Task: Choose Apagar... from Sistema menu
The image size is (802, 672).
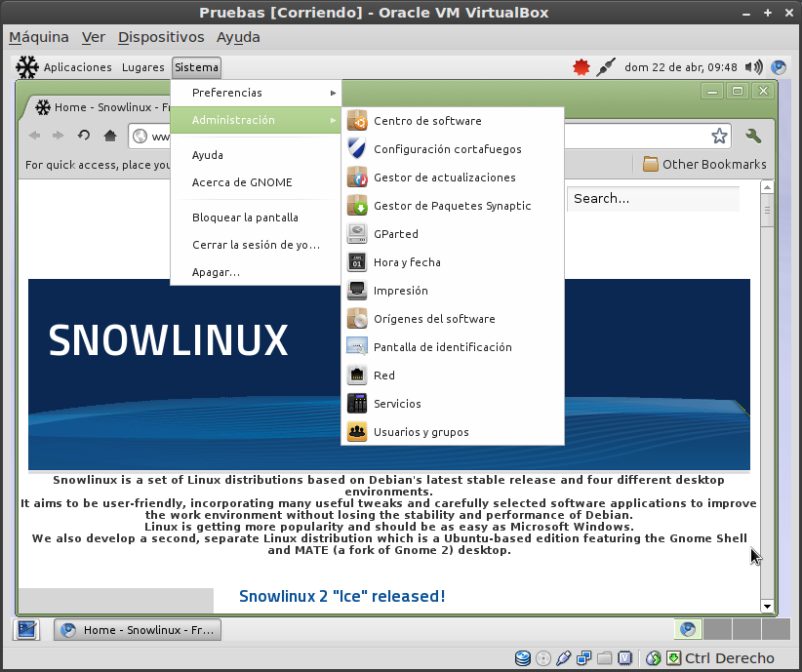Action: 216,272
